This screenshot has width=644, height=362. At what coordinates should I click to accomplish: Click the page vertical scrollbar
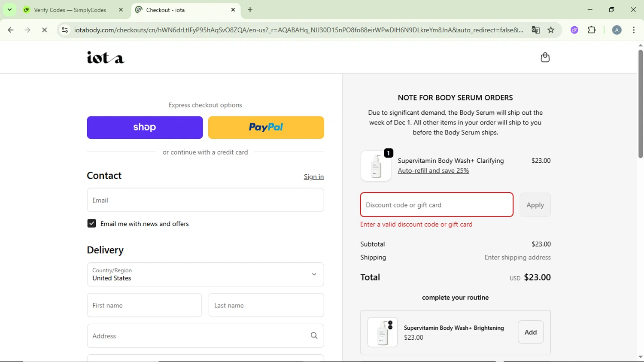point(640,104)
